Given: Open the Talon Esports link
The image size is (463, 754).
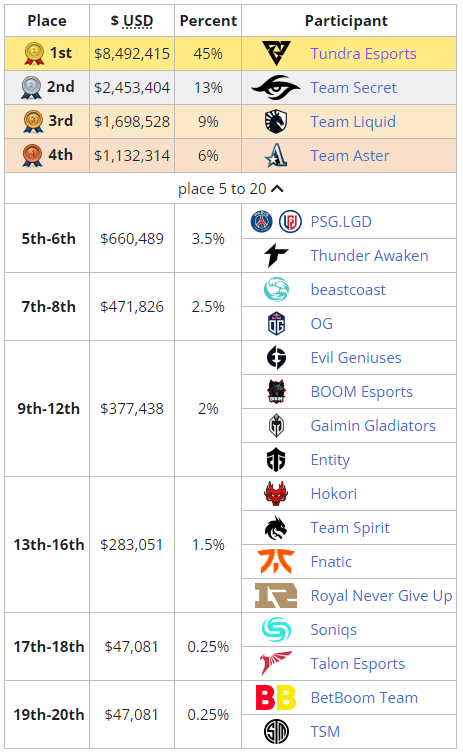Looking at the screenshot, I should click(358, 664).
